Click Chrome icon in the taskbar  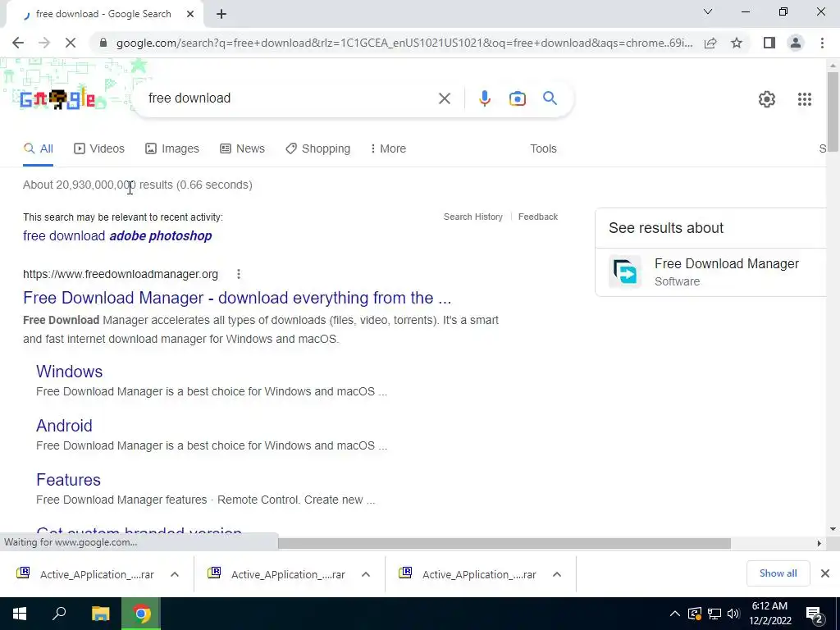click(x=141, y=614)
